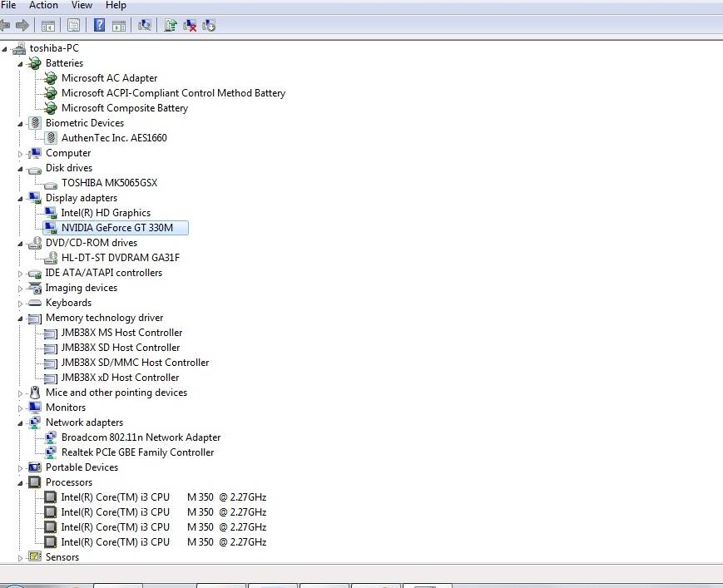Click the Uninstall device toolbar icon
This screenshot has width=723, height=588.
point(190,25)
